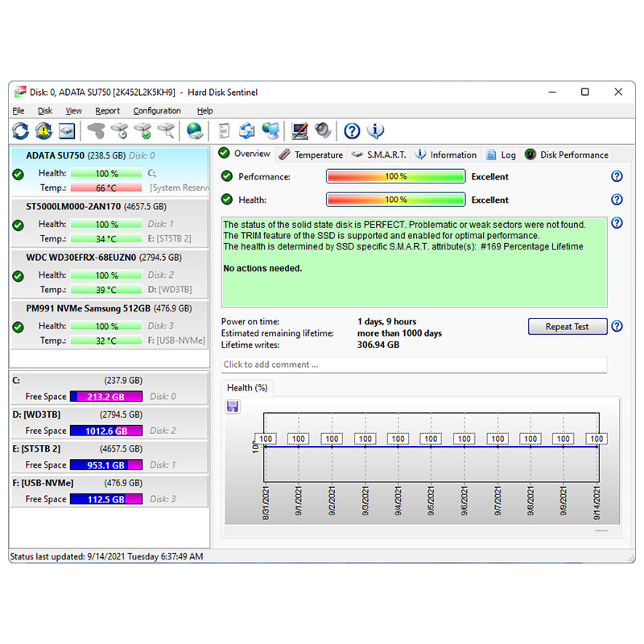Click the disk with magnifier toolbar icon
Screen dimensions: 644x644
pyautogui.click(x=167, y=131)
